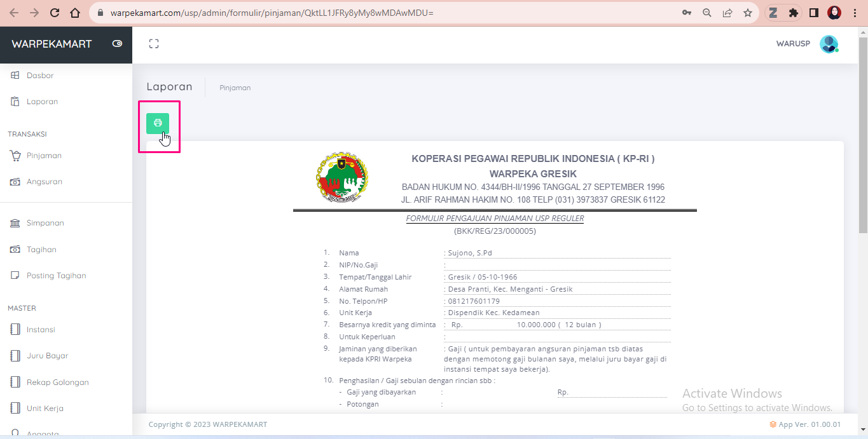Screen dimensions: 868x439
Task: Click the address bar URL
Action: click(x=272, y=13)
